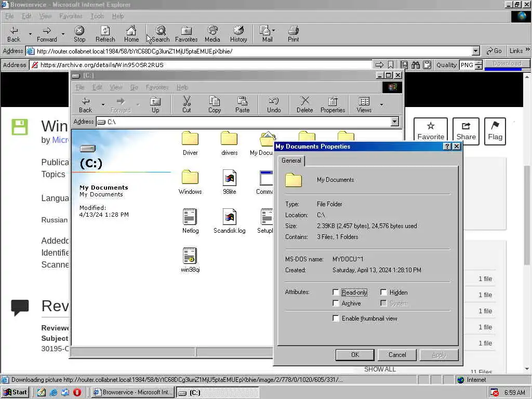
Task: Open the Help menu in C: window
Action: pyautogui.click(x=182, y=87)
